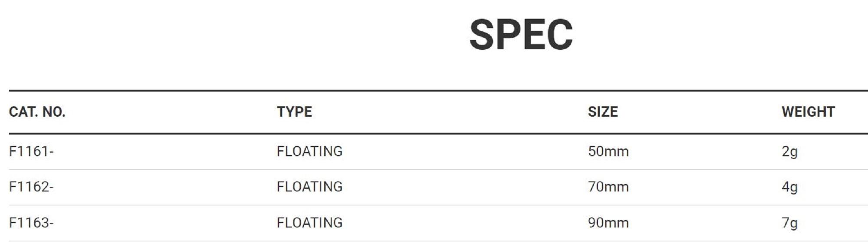Image resolution: width=868 pixels, height=247 pixels.
Task: Click the 2g weight value
Action: pyautogui.click(x=789, y=151)
